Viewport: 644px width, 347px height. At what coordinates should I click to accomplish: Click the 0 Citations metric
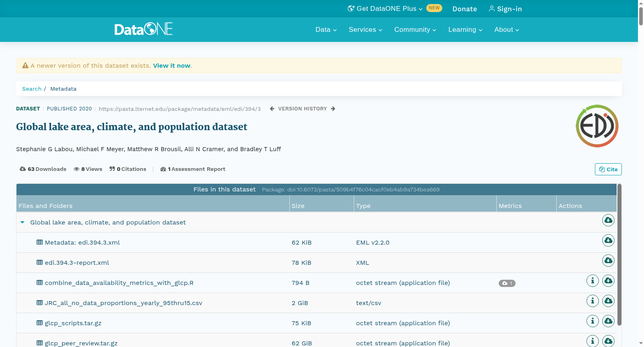[128, 169]
